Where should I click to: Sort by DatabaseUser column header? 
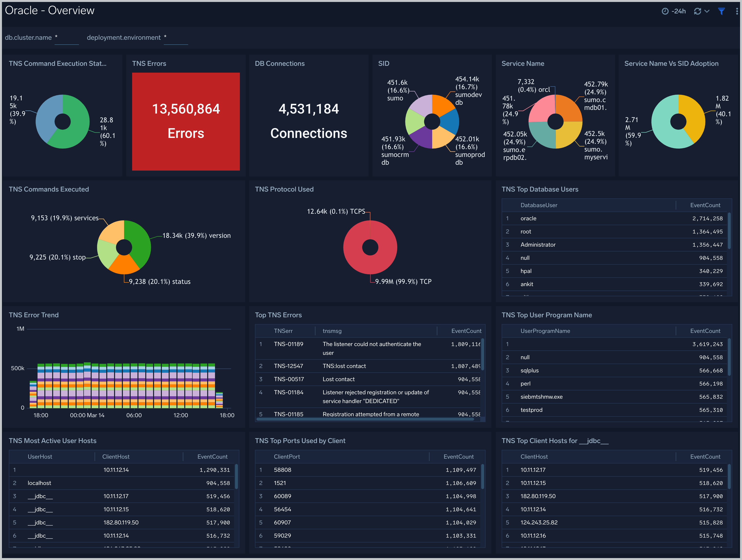539,205
